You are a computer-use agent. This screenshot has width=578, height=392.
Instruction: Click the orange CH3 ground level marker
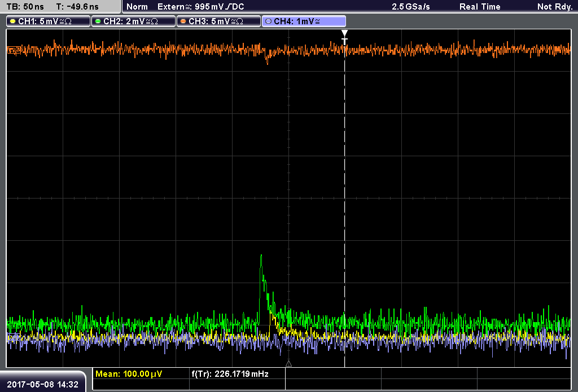click(x=14, y=50)
